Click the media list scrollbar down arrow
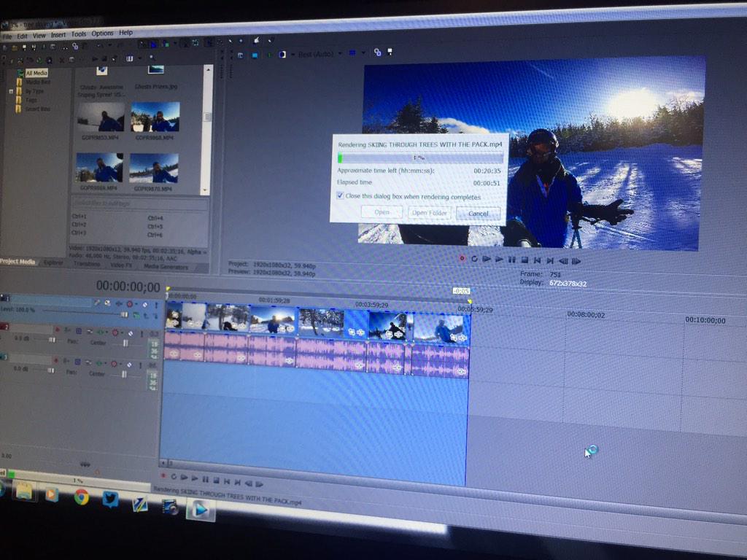 [x=205, y=190]
